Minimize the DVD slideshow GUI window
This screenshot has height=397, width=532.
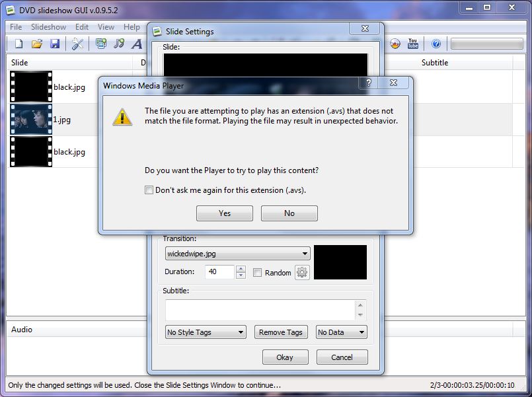(x=469, y=8)
